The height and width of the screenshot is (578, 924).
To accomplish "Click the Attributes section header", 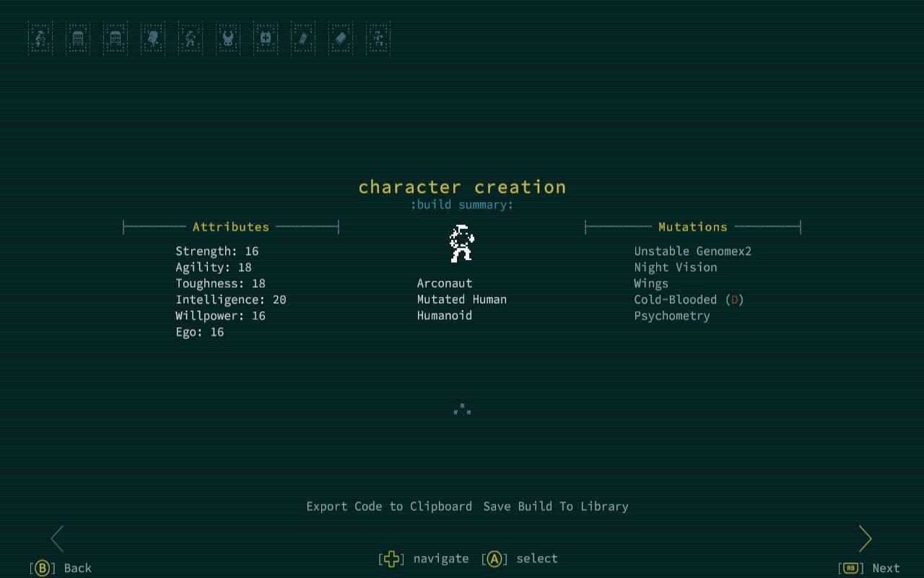I will tap(231, 227).
